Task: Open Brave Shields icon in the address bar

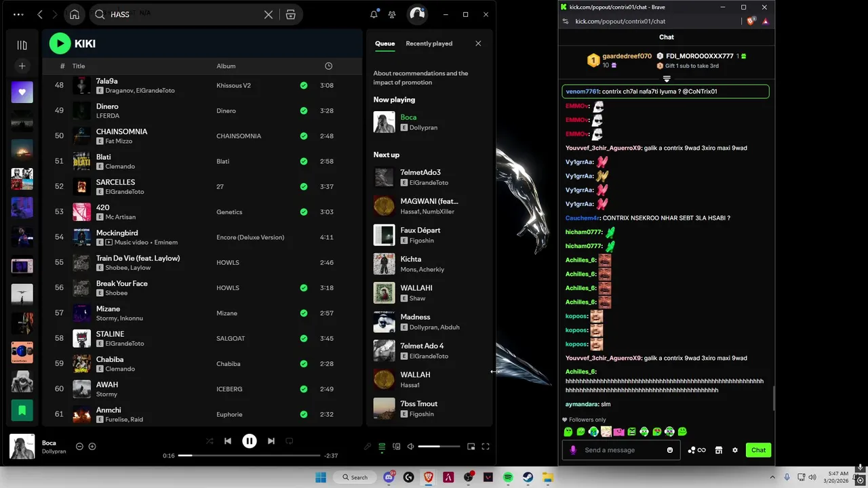Action: coord(751,21)
